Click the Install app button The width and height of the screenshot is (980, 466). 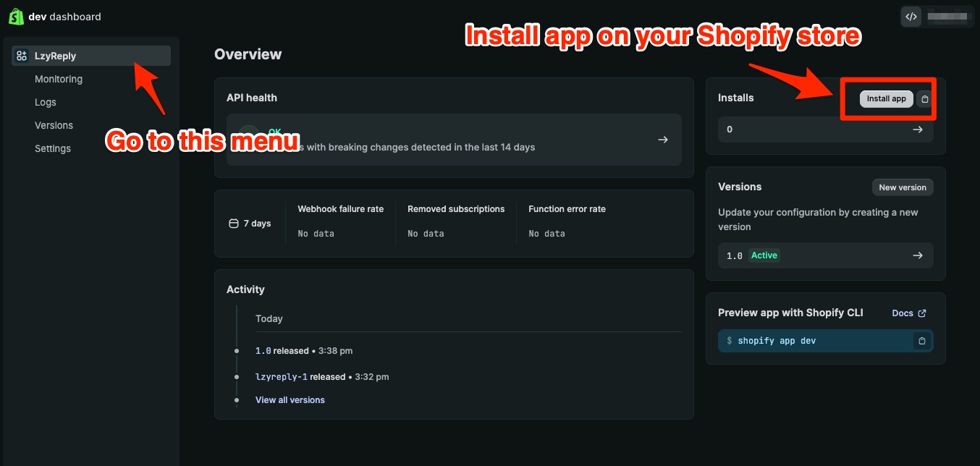pos(886,99)
